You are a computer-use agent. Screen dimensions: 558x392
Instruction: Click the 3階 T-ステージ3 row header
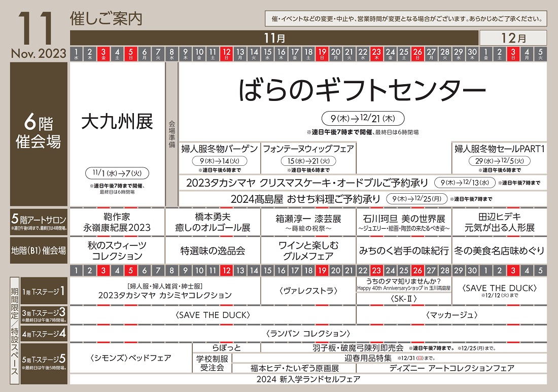(44, 314)
